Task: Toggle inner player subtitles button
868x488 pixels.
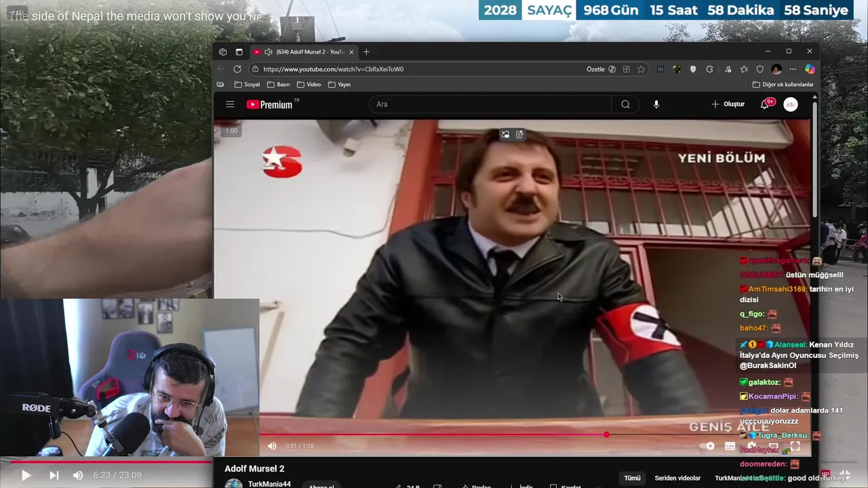Action: pyautogui.click(x=730, y=446)
